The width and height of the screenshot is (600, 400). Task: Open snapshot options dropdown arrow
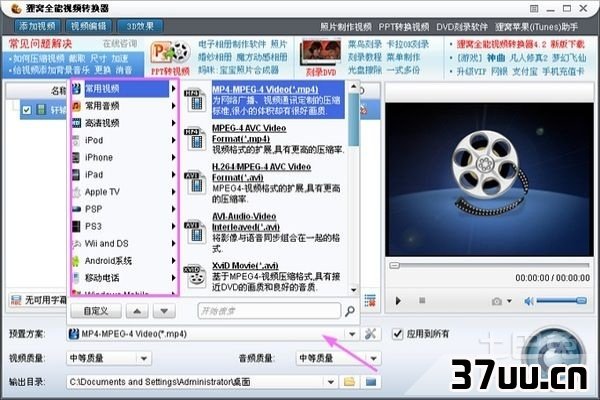tap(509, 301)
